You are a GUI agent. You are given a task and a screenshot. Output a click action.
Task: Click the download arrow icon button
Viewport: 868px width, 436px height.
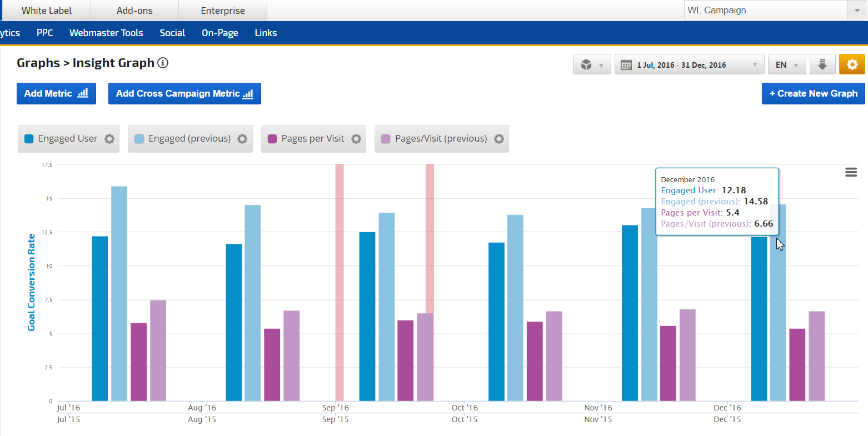pyautogui.click(x=822, y=64)
